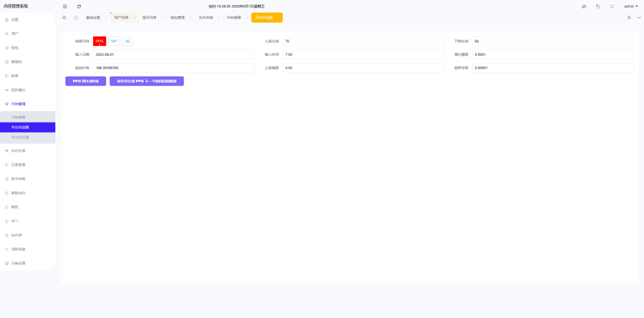This screenshot has height=318, width=644.
Task: Click the save and generate PPG data button
Action: pyautogui.click(x=147, y=81)
